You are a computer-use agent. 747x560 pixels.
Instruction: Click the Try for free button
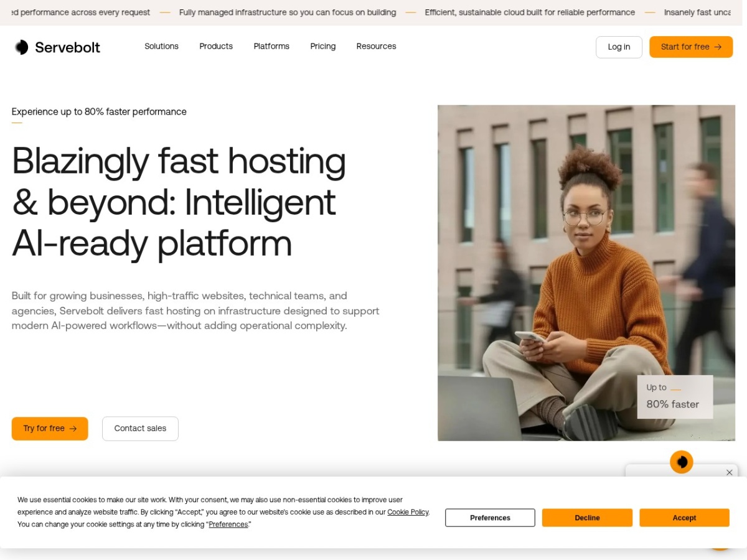pos(50,429)
